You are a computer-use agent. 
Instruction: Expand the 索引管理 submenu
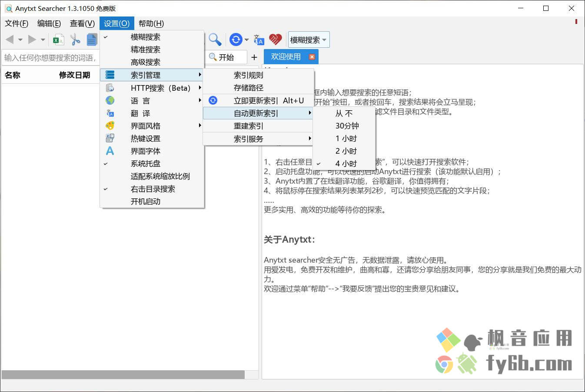152,75
